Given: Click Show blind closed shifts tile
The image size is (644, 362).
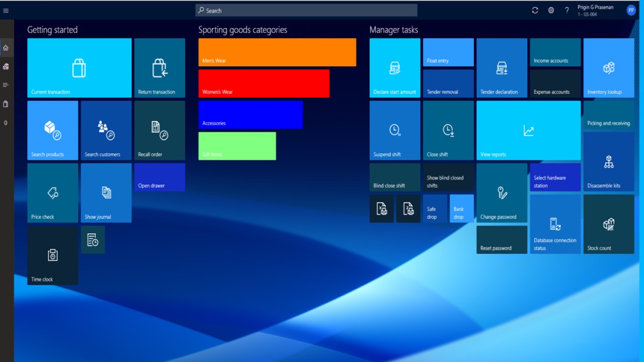Looking at the screenshot, I should 448,177.
